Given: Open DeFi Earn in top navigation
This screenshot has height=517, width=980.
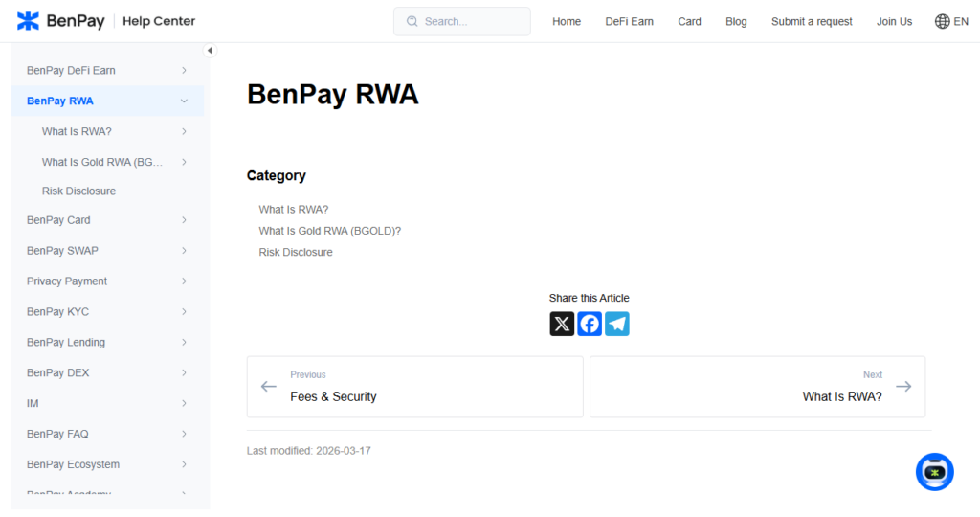Looking at the screenshot, I should (x=629, y=21).
